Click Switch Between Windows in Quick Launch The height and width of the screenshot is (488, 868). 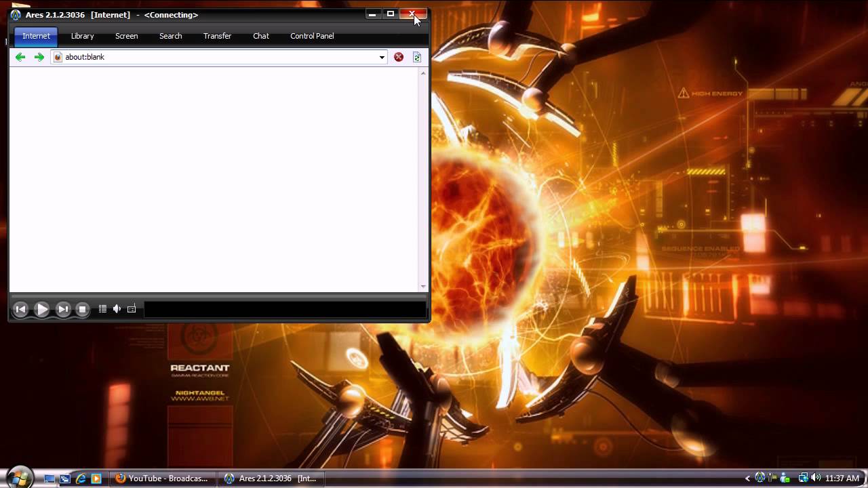click(x=65, y=479)
